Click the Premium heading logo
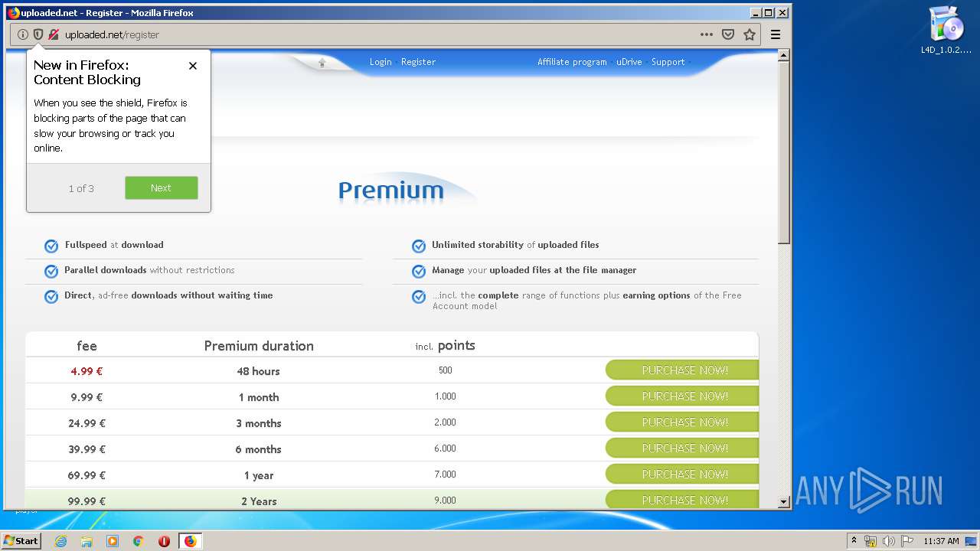Screen dimensions: 980x551 (x=391, y=190)
